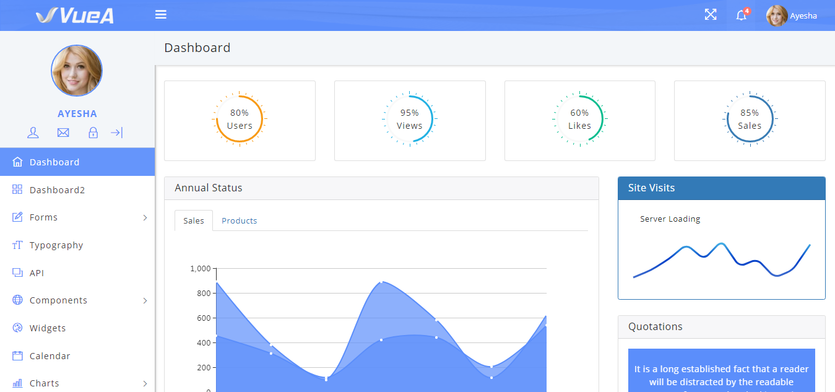Click the user profile icon under AYESHA
835x392 pixels.
(33, 133)
